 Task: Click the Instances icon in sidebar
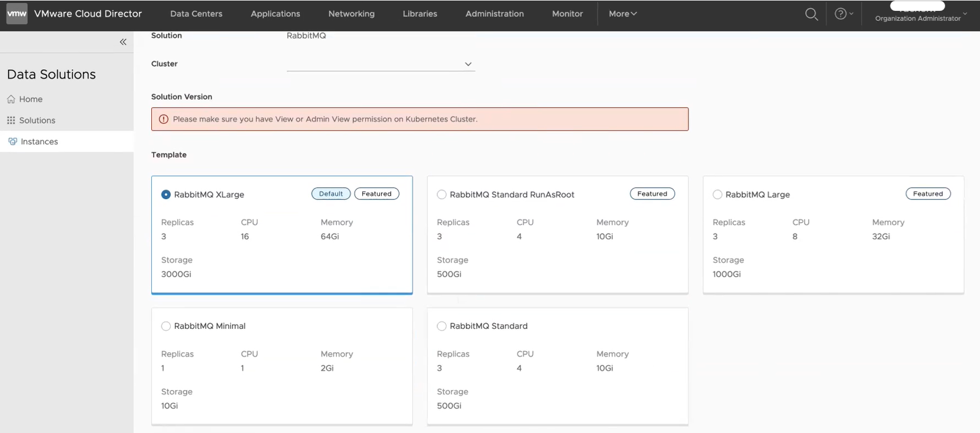coord(13,141)
